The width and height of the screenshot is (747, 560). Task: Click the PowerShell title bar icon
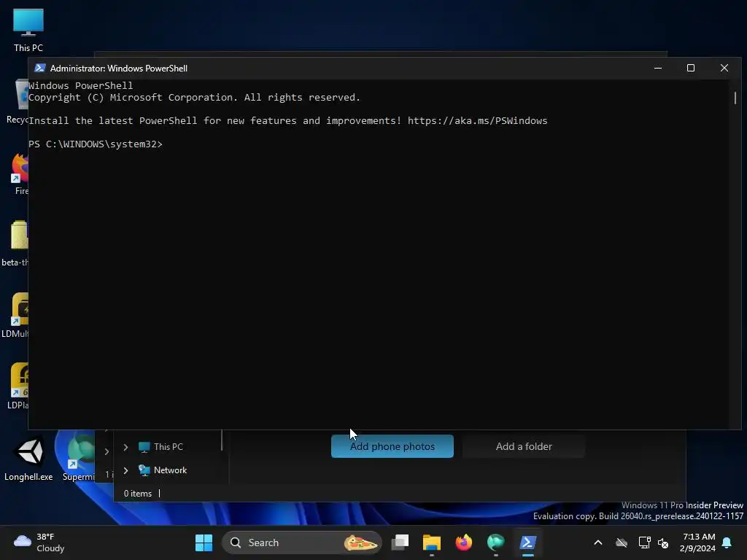[x=40, y=68]
